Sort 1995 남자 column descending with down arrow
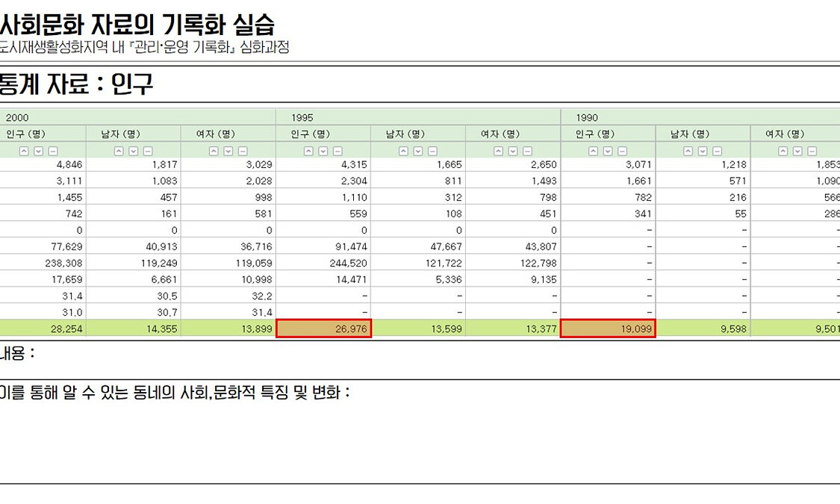The image size is (840, 504). [418, 151]
